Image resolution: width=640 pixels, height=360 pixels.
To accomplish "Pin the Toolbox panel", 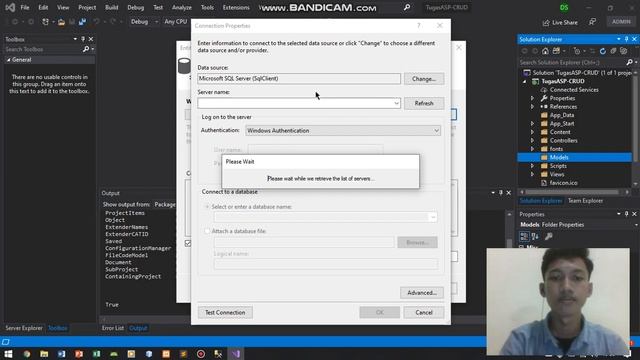I will 83,39.
